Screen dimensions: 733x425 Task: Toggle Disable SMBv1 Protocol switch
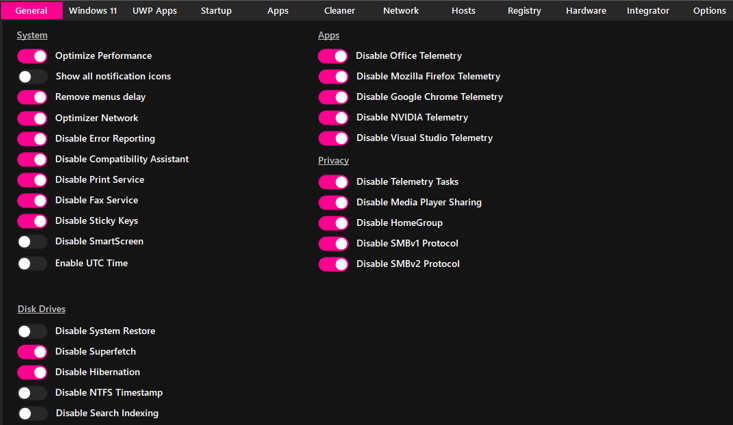coord(333,244)
